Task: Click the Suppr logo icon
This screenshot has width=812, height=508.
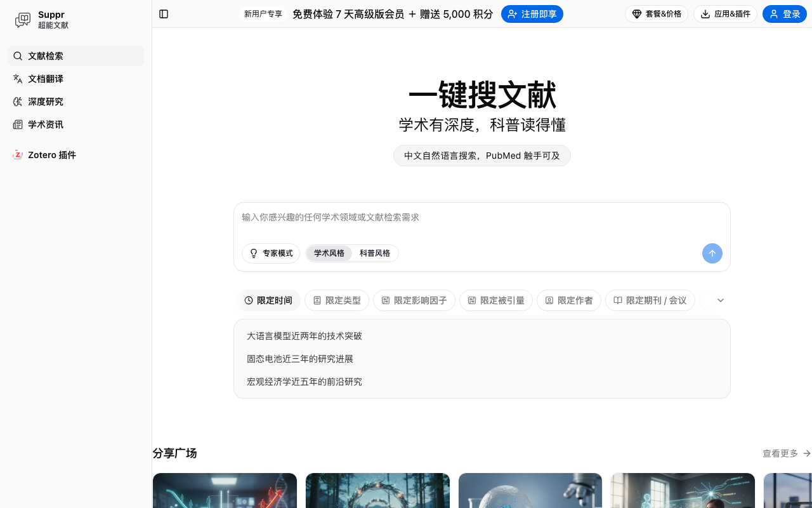Action: click(x=23, y=20)
